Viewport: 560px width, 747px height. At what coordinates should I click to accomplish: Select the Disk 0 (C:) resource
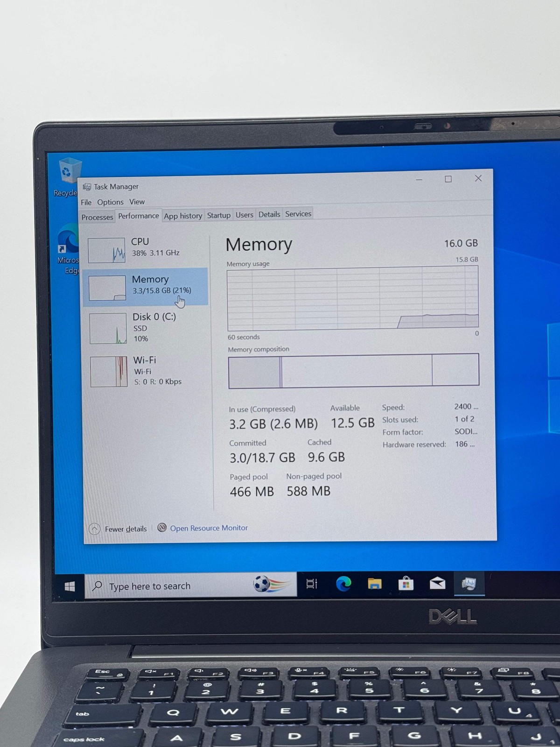click(146, 328)
